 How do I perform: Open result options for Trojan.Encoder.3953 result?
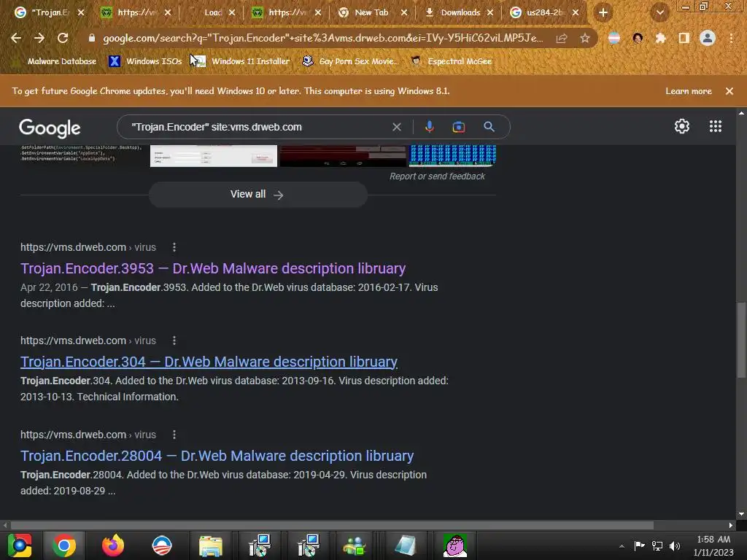pyautogui.click(x=174, y=247)
